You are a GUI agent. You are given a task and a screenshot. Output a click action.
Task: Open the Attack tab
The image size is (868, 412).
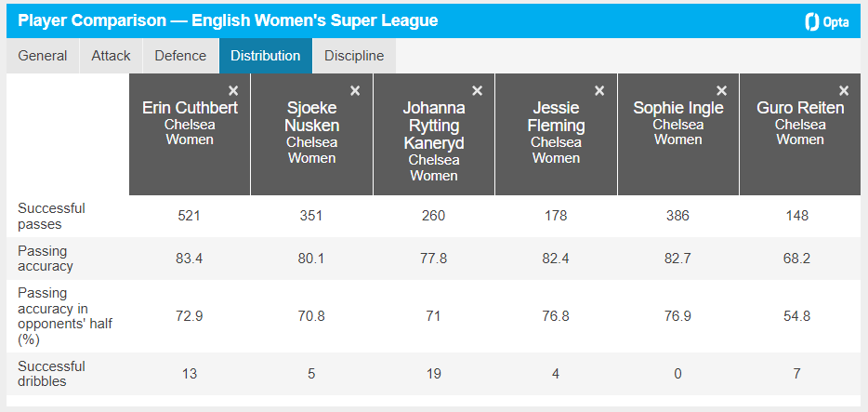111,56
